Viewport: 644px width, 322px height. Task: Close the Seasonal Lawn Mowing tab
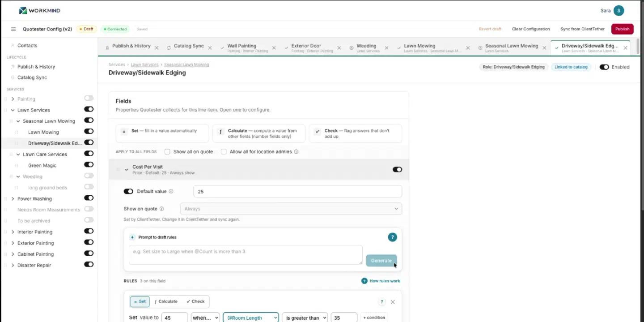(544, 48)
